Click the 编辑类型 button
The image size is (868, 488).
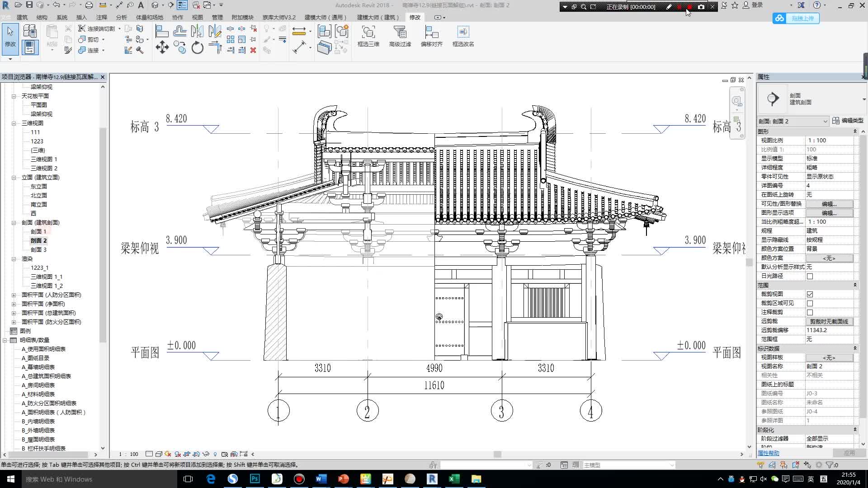(848, 121)
